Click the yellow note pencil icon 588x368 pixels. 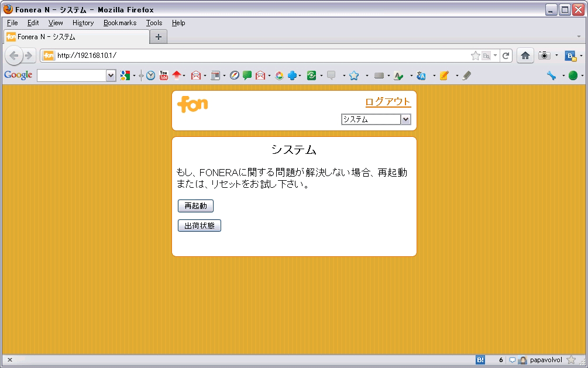coord(444,75)
